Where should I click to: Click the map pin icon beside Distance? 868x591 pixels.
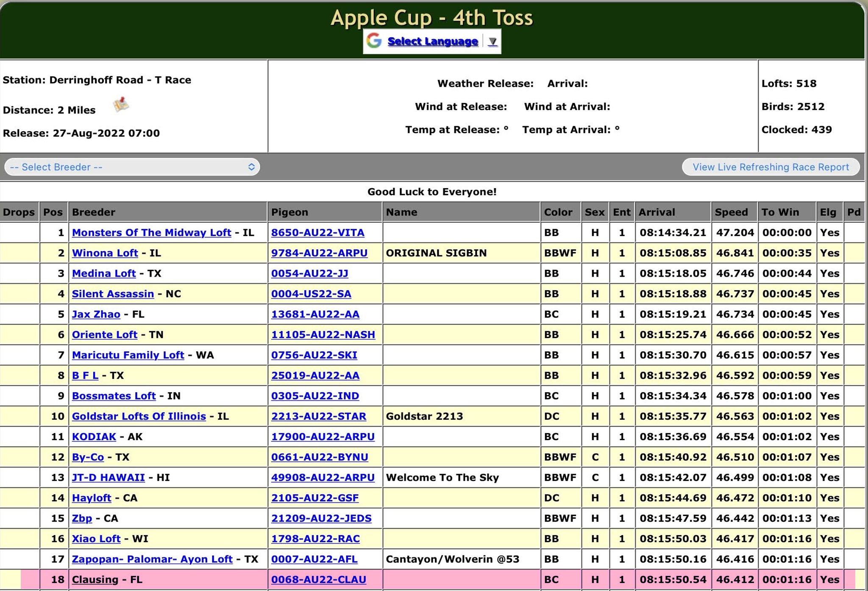121,104
